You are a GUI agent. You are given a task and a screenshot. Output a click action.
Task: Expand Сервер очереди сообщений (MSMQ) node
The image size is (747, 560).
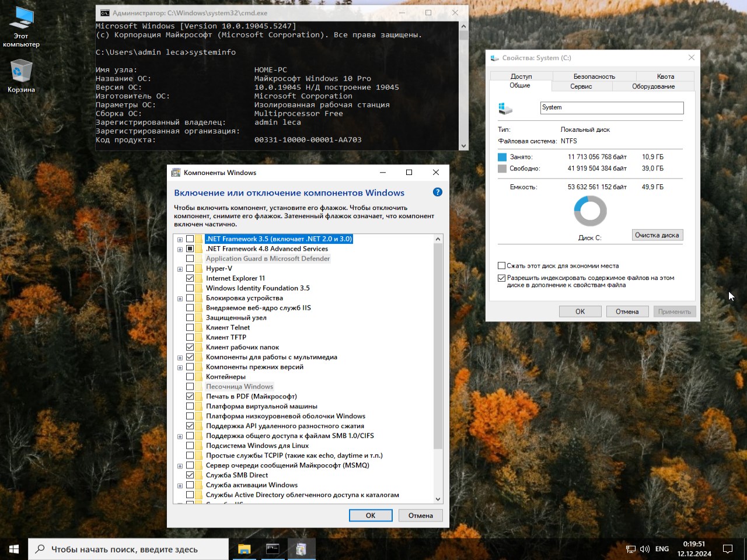tap(180, 466)
